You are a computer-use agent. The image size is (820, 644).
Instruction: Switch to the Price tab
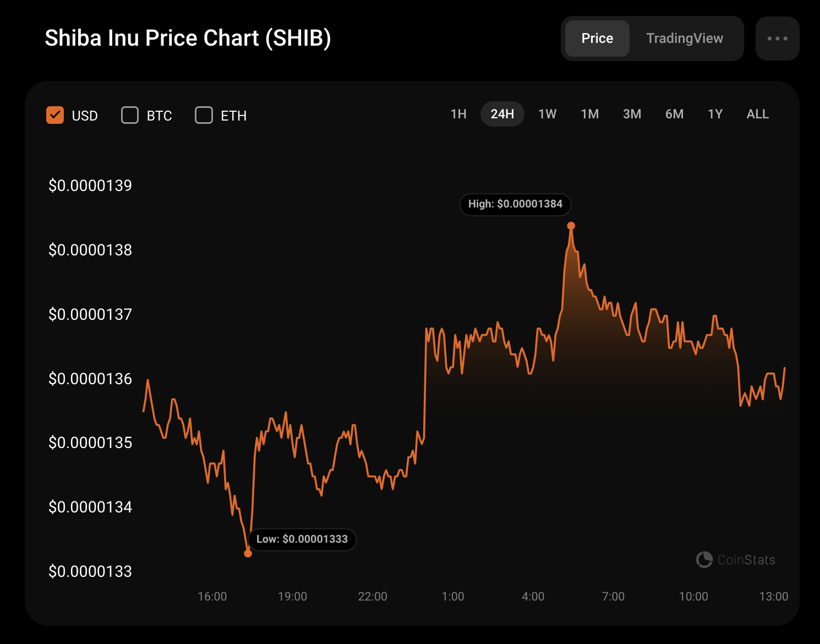tap(597, 39)
